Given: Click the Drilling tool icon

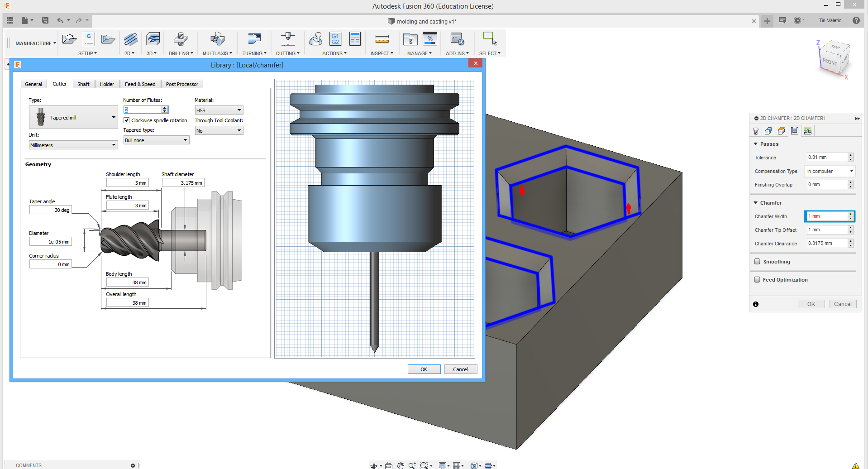Looking at the screenshot, I should (x=181, y=39).
